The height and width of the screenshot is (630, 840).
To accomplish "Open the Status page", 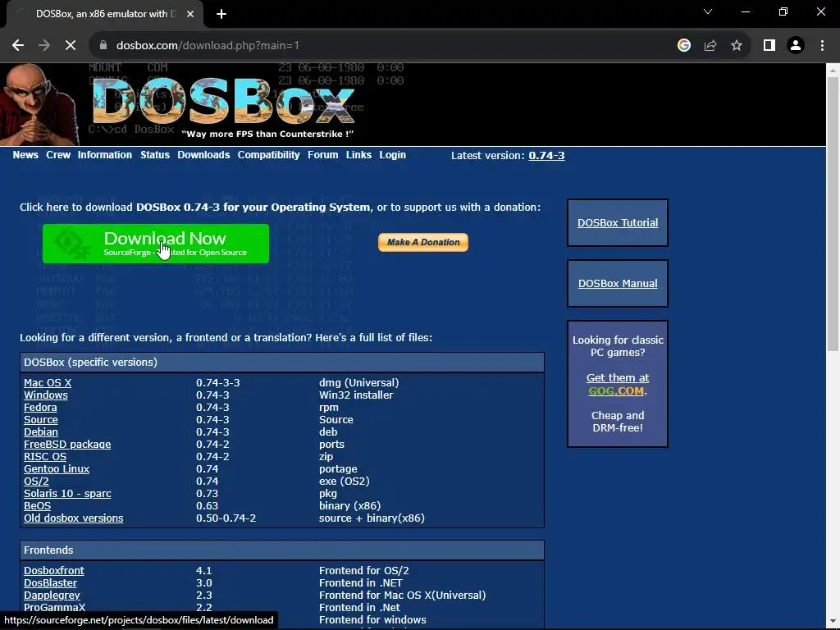I will pos(155,155).
